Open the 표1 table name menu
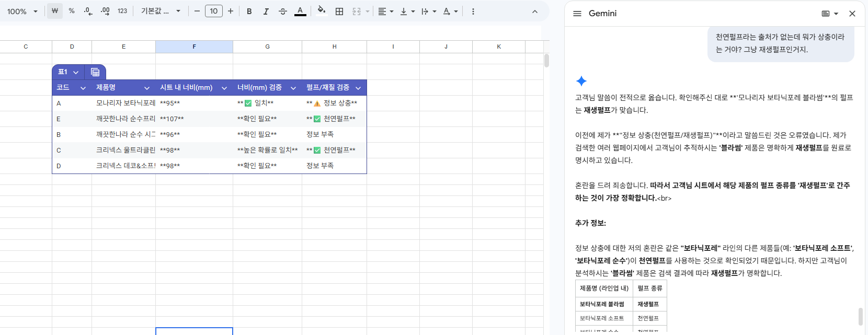Viewport: 868px width, 335px height. pyautogui.click(x=68, y=72)
